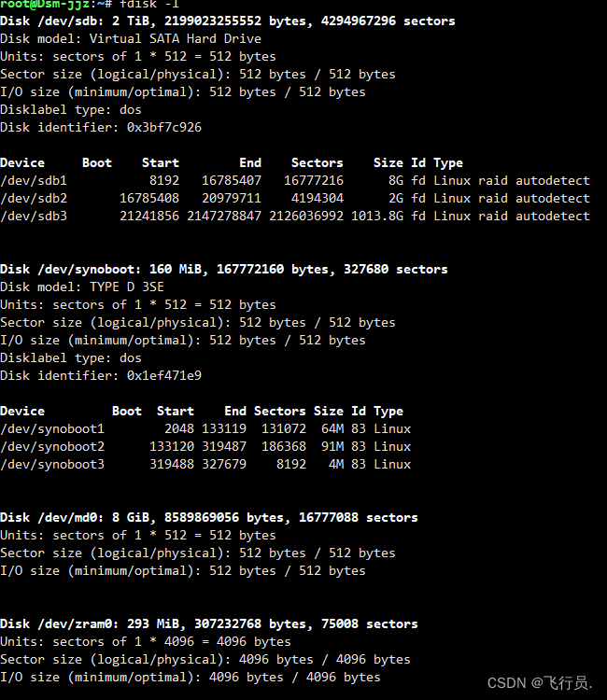Click the synoboot1 start sector 2048
This screenshot has height=700, width=607.
[x=179, y=429]
